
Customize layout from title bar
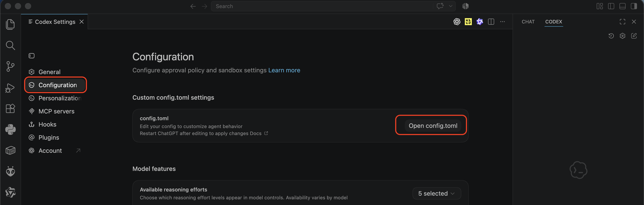600,6
